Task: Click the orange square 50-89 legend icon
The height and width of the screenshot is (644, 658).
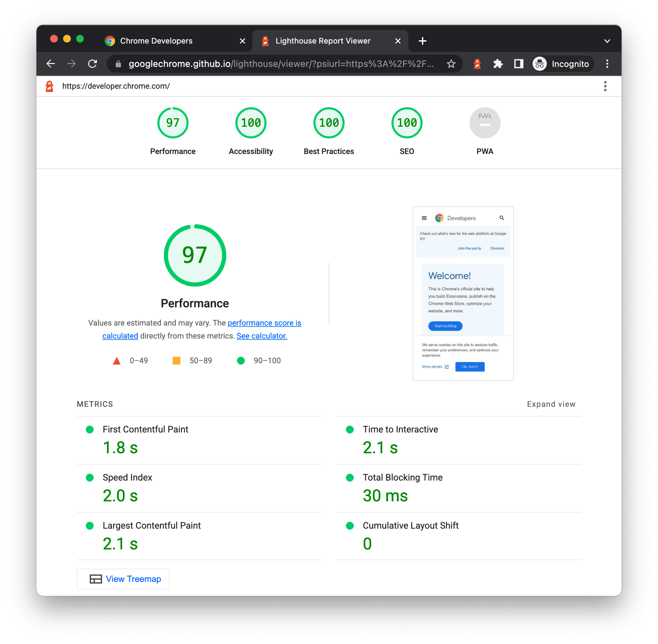Action: [x=177, y=360]
